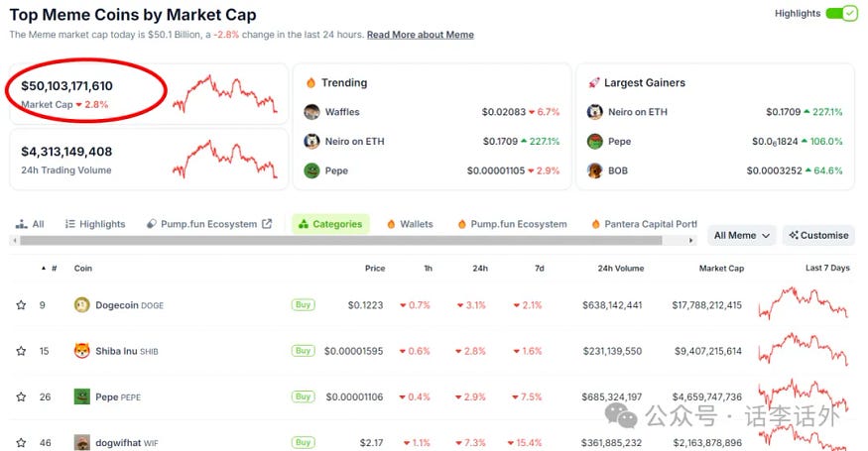Open the Customise options
Screen dimensions: 868x451
tap(818, 236)
